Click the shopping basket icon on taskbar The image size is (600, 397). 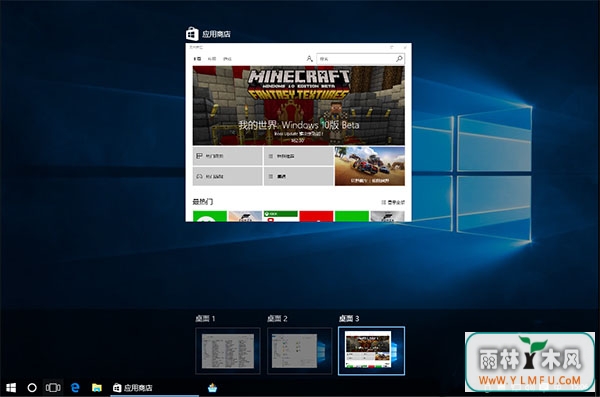tap(212, 388)
